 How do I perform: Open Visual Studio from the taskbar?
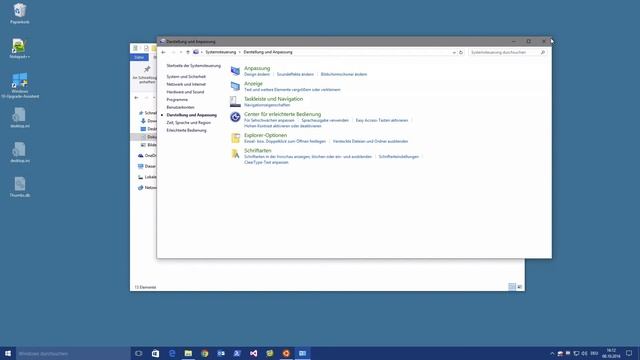tap(253, 353)
